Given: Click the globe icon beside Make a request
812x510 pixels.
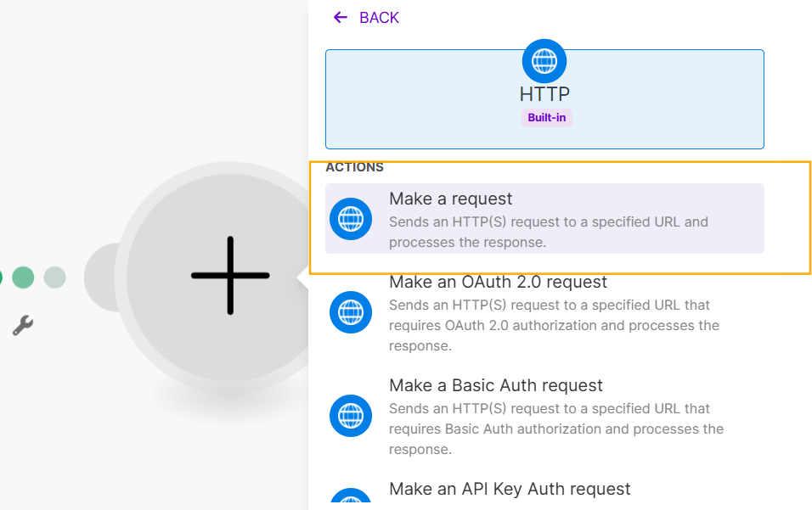Looking at the screenshot, I should [351, 219].
